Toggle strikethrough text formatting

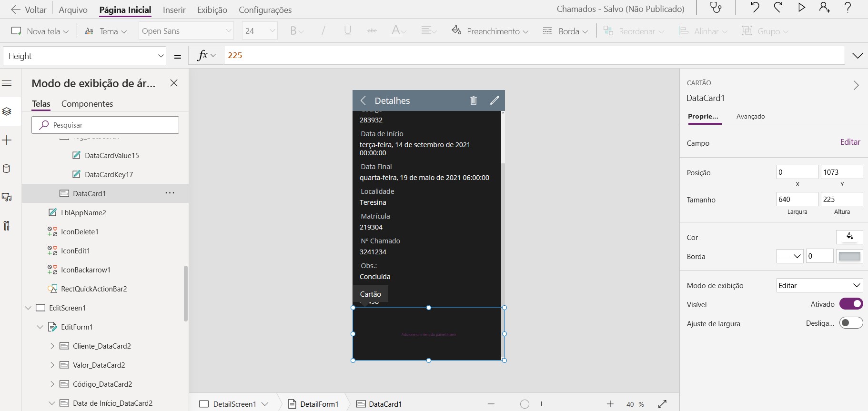tap(372, 31)
